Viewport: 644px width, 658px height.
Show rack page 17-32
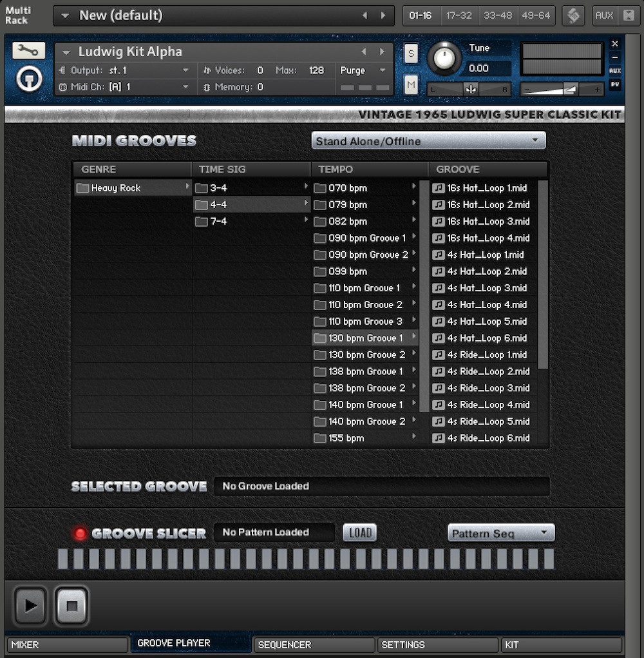(x=459, y=16)
